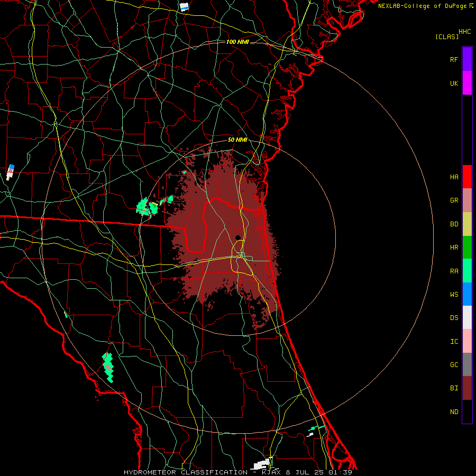Click the HA legend label

(454, 177)
